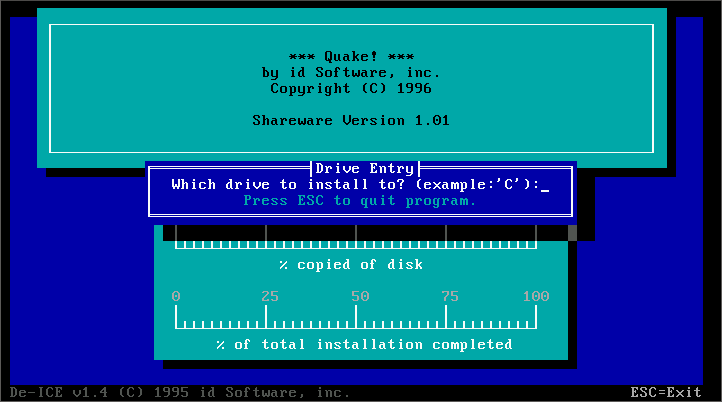Click the Which drive to install to prompt
Screen dimensions: 722x402
(354, 185)
